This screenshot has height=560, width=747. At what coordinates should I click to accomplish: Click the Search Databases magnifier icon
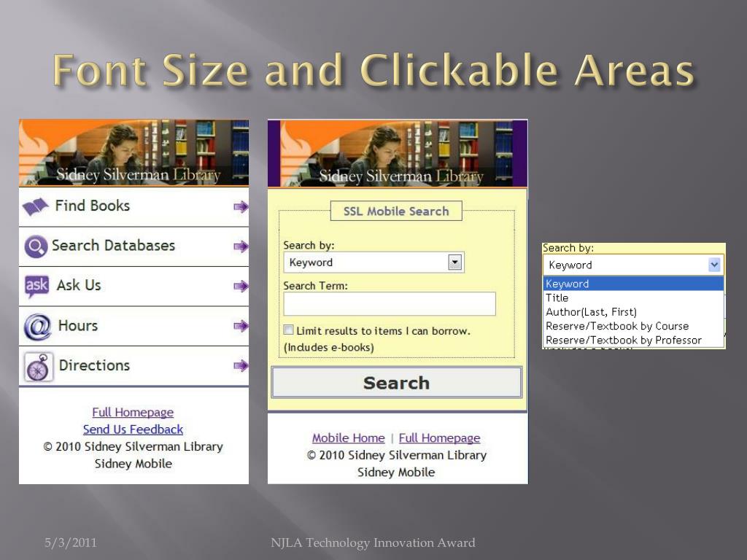[x=36, y=246]
